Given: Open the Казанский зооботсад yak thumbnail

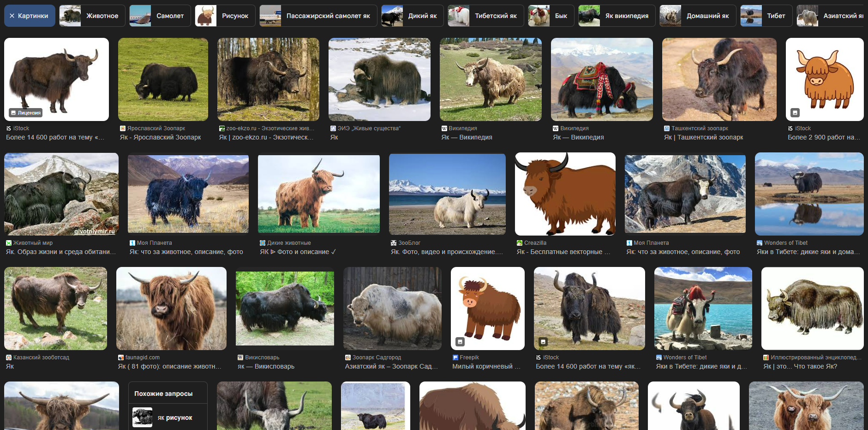Looking at the screenshot, I should pos(55,309).
